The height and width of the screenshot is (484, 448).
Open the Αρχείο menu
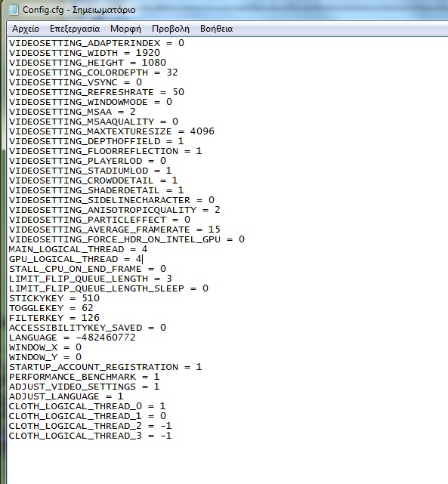coord(26,29)
